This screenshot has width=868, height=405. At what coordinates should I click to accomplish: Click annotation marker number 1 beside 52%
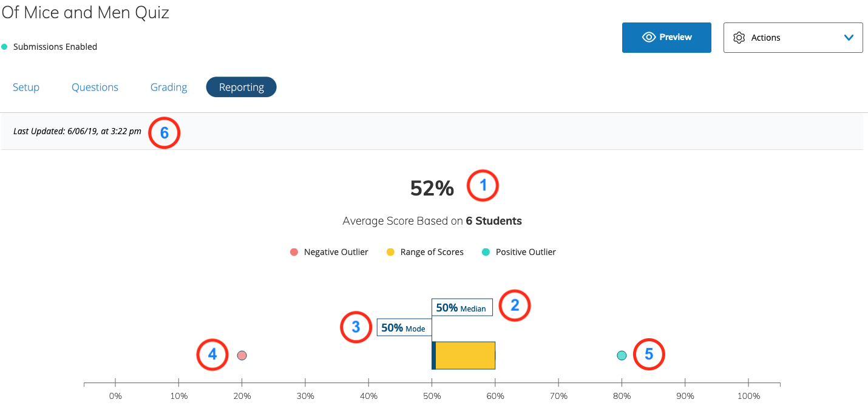(483, 186)
